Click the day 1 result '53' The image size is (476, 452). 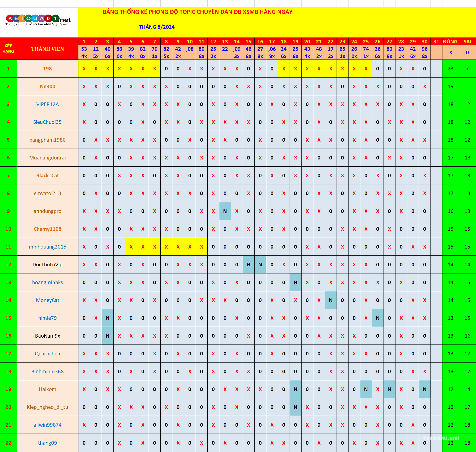84,49
